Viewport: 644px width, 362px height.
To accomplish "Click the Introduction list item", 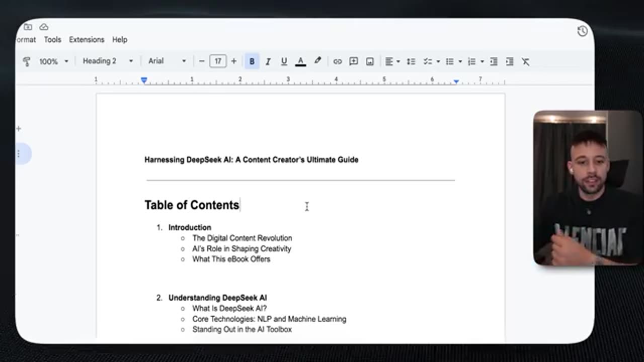I will [x=190, y=227].
